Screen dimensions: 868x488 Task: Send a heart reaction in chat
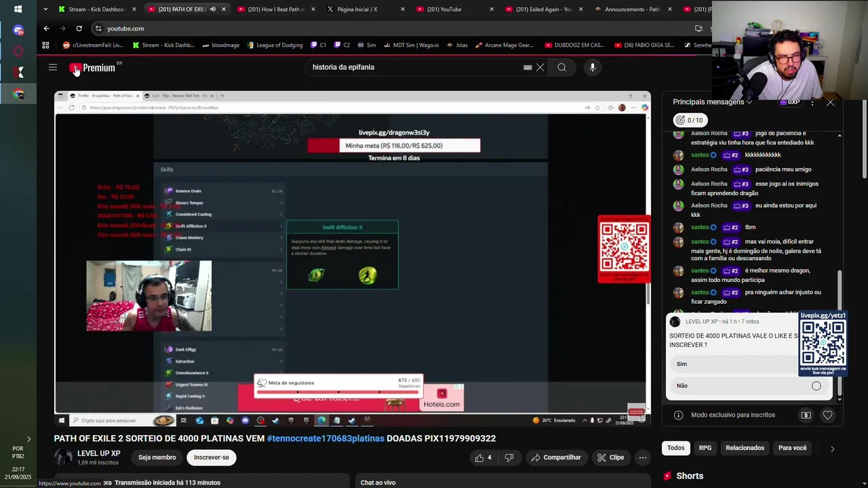(827, 415)
